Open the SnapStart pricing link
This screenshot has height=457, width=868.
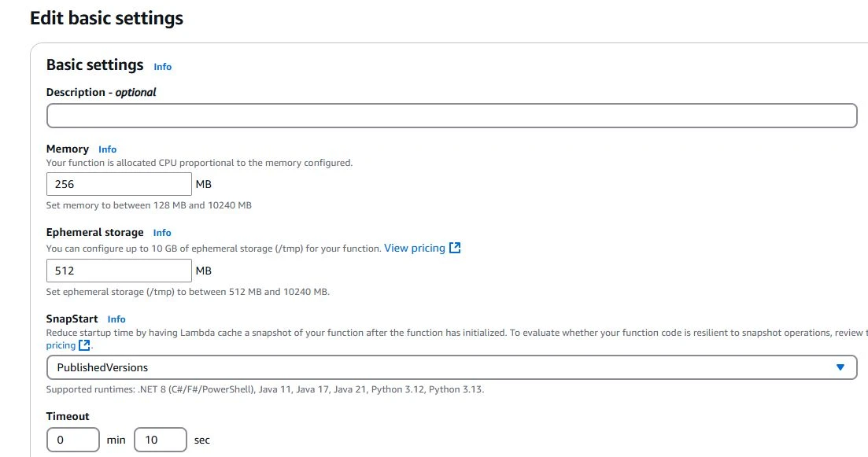[x=61, y=345]
